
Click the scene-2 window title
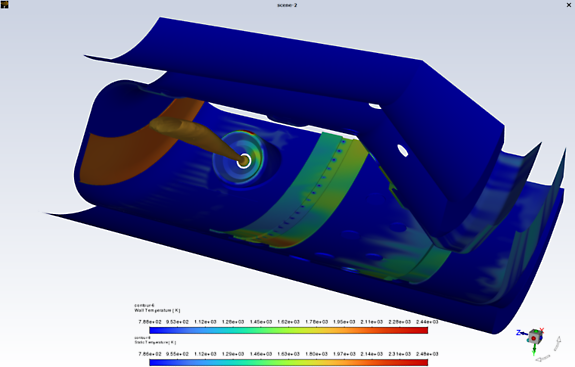coord(287,5)
